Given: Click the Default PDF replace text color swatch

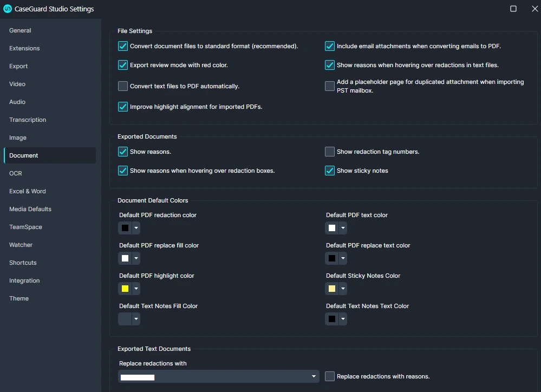Looking at the screenshot, I should 332,258.
